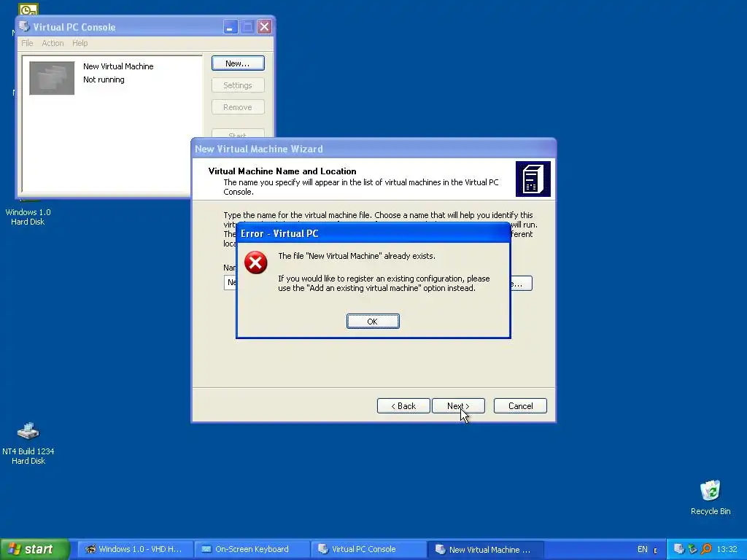The width and height of the screenshot is (747, 560).
Task: Click the wizard's computer tower icon
Action: coord(533,179)
